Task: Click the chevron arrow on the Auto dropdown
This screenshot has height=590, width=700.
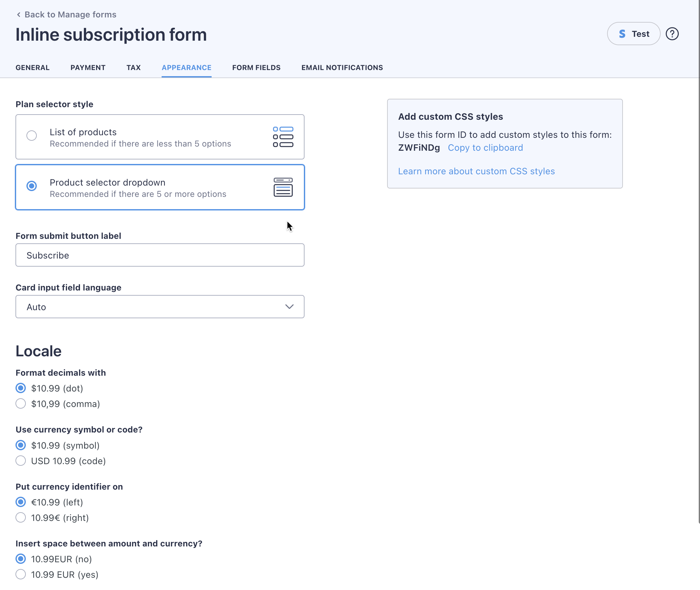Action: tap(289, 307)
